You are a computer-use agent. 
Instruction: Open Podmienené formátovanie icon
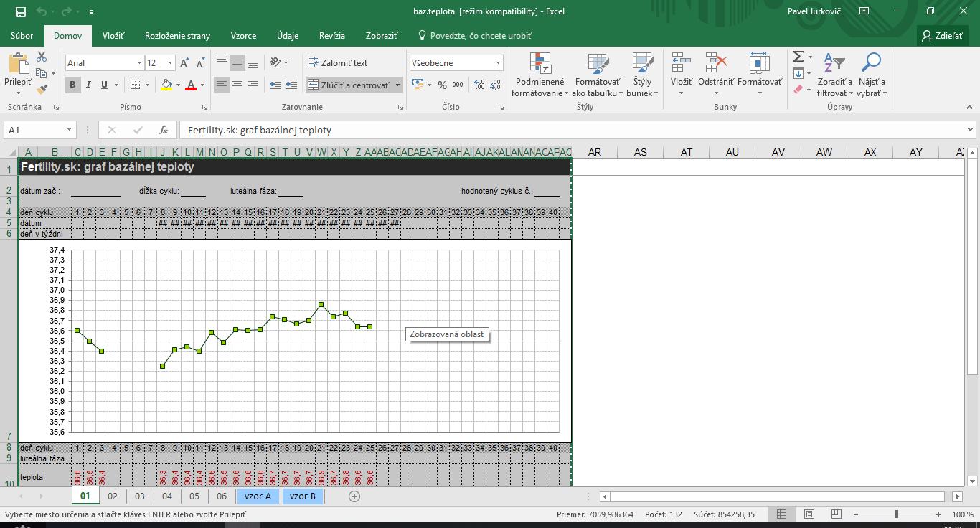click(x=540, y=65)
